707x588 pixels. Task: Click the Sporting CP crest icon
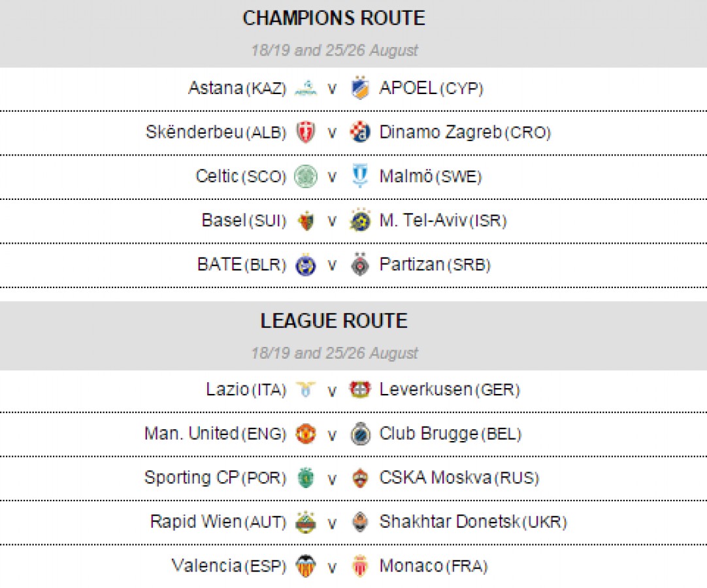[x=306, y=478]
